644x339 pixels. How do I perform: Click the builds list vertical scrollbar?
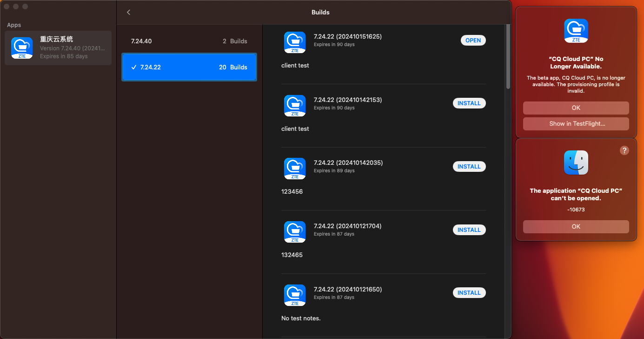click(508, 56)
